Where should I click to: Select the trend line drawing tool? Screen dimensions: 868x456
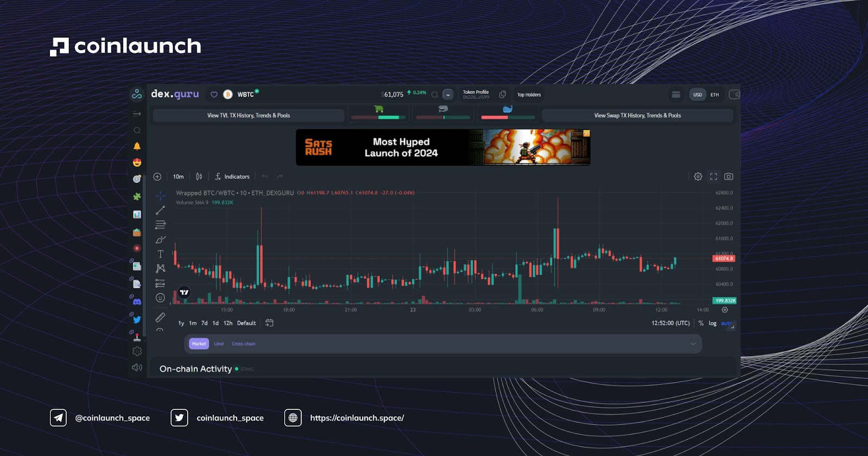(x=161, y=210)
